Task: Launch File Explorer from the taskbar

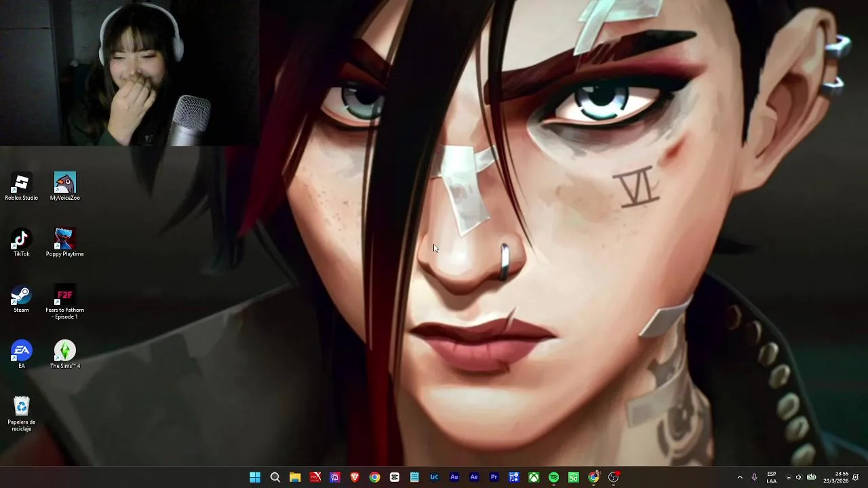Action: tap(295, 477)
